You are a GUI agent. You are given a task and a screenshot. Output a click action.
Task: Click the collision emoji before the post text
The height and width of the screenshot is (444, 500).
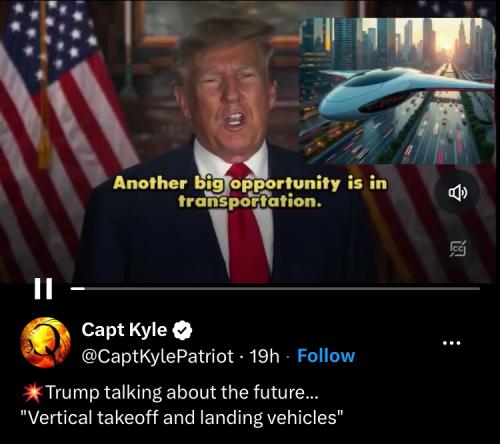tap(32, 393)
